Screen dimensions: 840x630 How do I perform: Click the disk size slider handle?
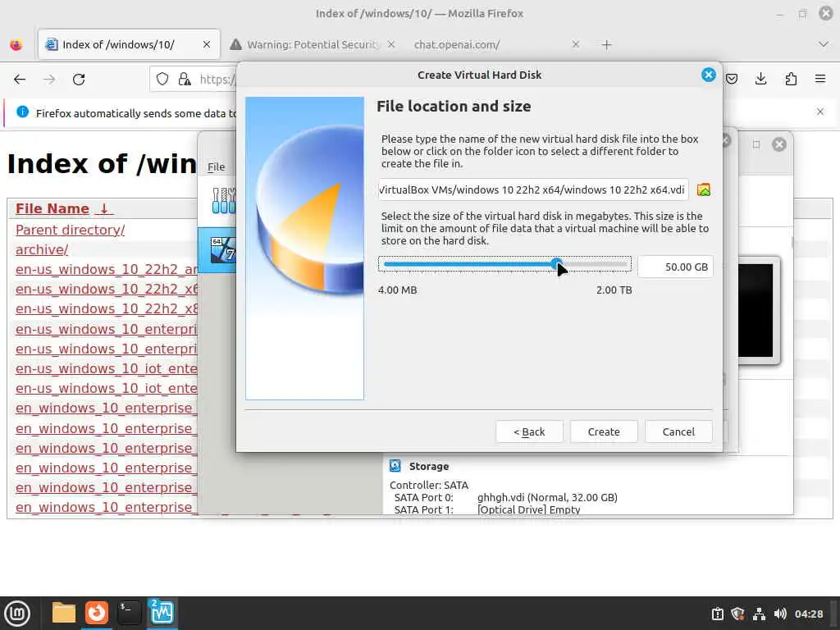tap(557, 263)
